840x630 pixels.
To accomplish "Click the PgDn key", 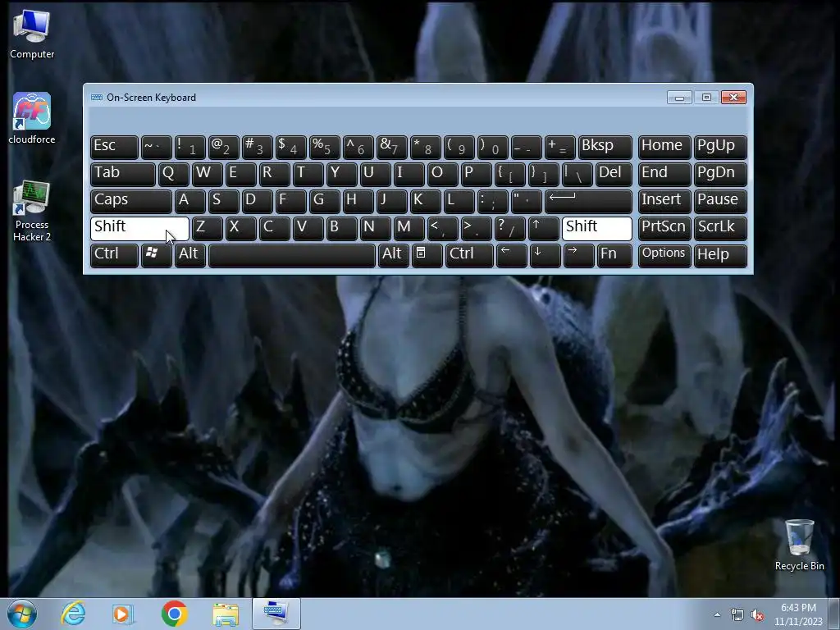I will tap(720, 174).
